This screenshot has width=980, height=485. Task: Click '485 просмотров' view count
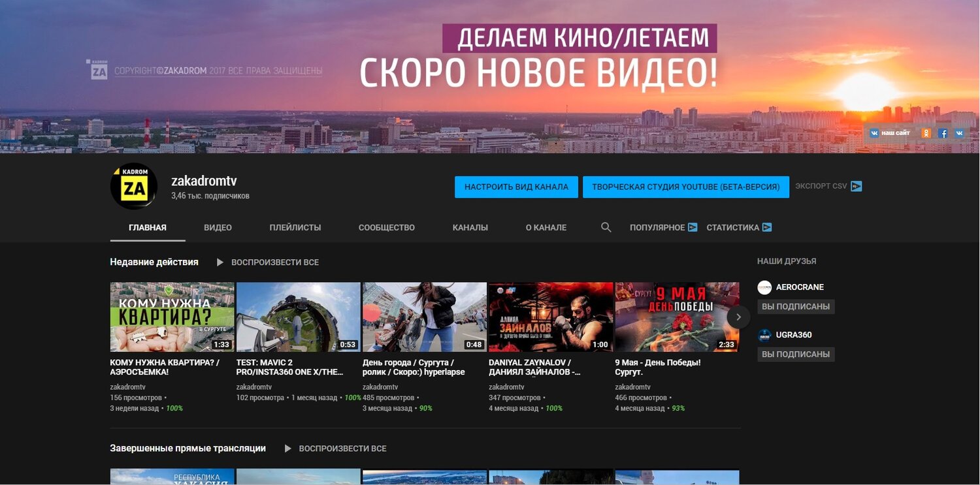tap(389, 398)
